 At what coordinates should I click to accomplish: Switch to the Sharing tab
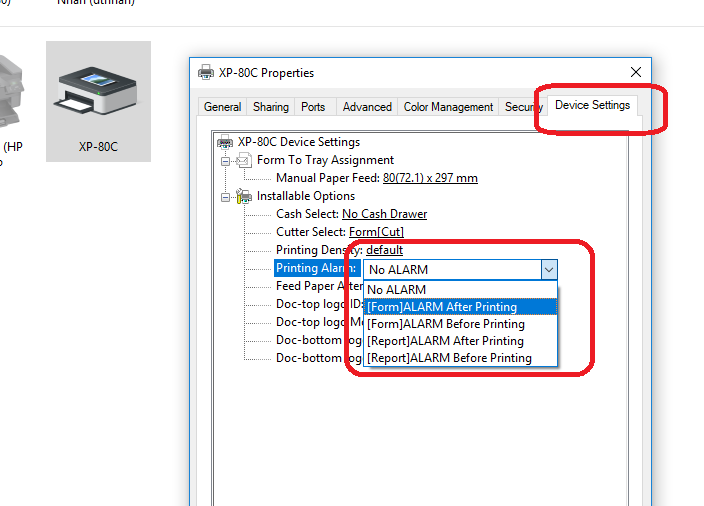click(x=271, y=107)
